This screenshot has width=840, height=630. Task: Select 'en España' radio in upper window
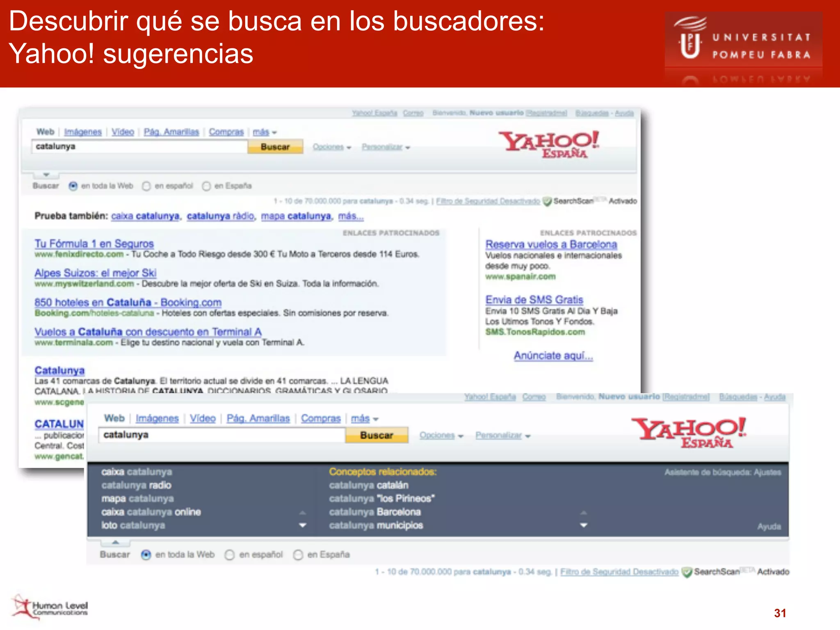coord(206,186)
